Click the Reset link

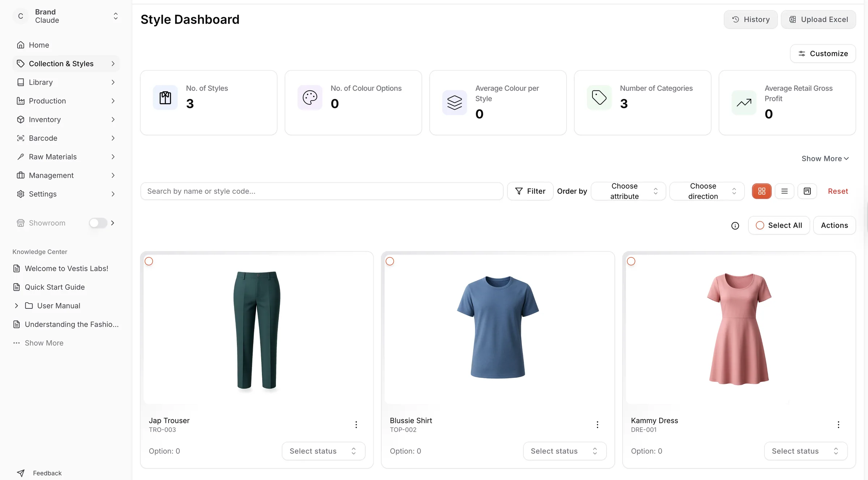point(838,191)
